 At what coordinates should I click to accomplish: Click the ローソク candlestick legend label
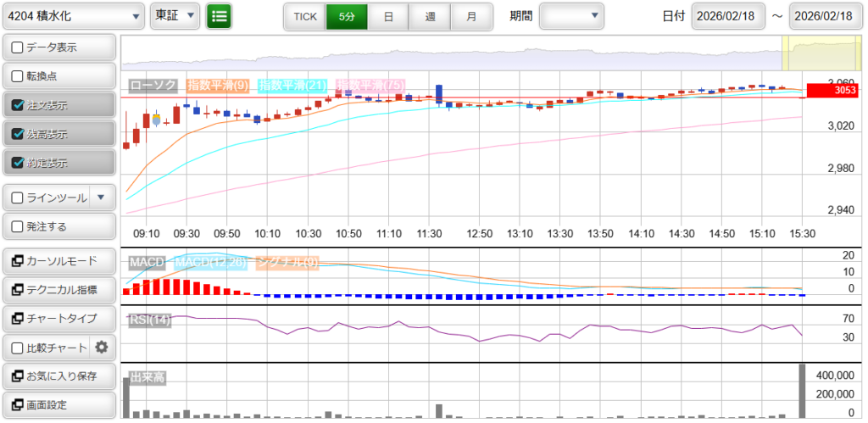tap(153, 85)
